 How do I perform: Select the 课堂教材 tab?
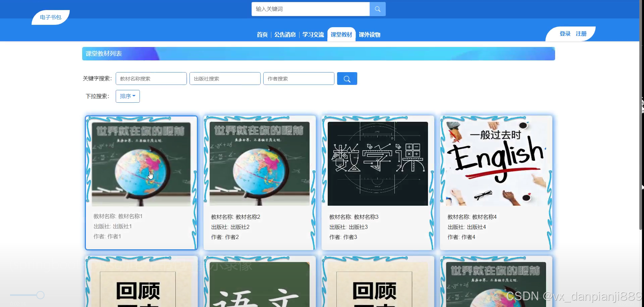(x=341, y=35)
